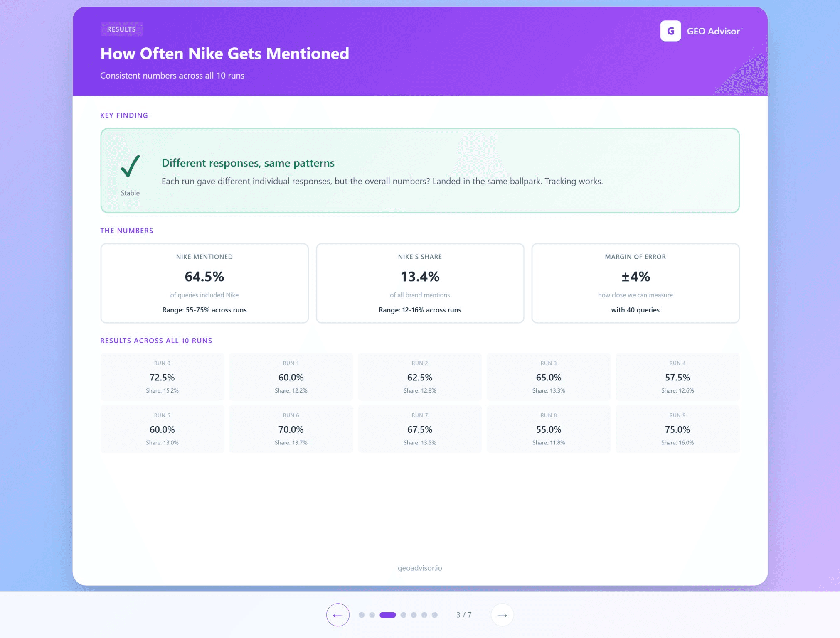Click the Run 3 65.0% tile
This screenshot has height=638, width=840.
(x=549, y=377)
